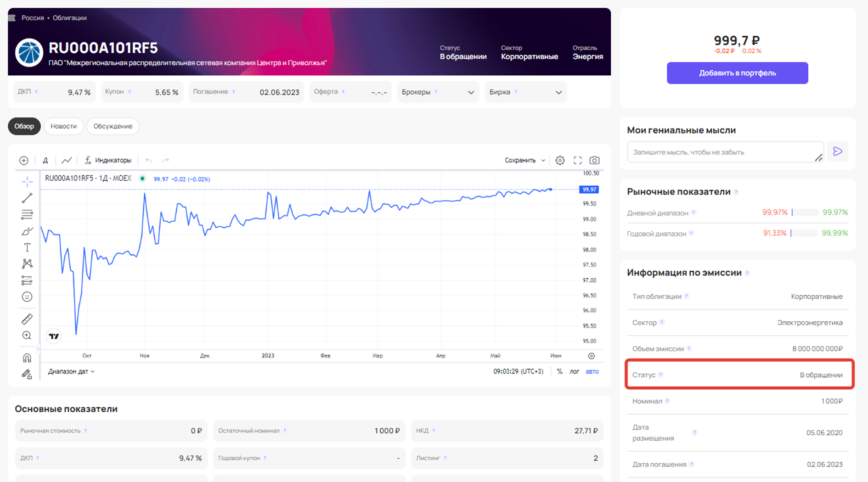
Task: Click the TradingView logo on chart
Action: (54, 336)
